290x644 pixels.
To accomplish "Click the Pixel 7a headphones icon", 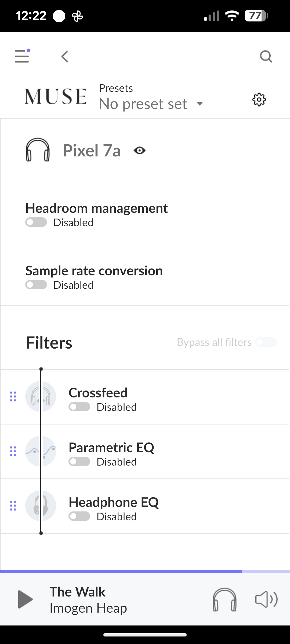I will 38,150.
